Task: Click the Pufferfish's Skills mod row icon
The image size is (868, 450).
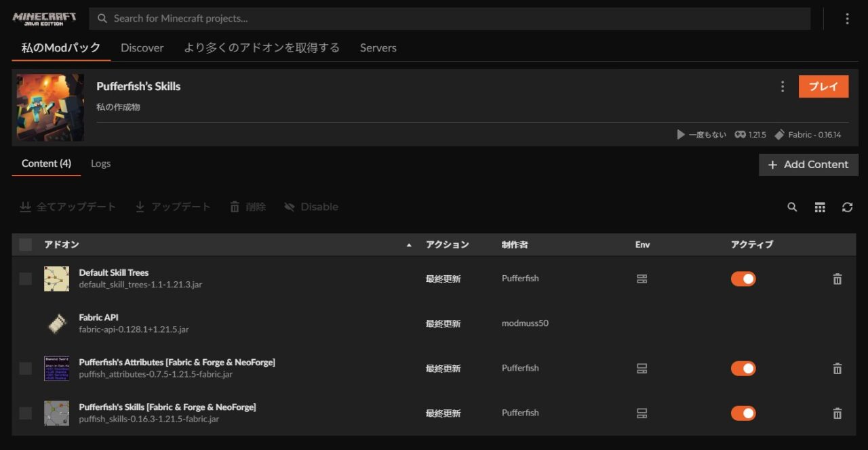Action: point(57,413)
